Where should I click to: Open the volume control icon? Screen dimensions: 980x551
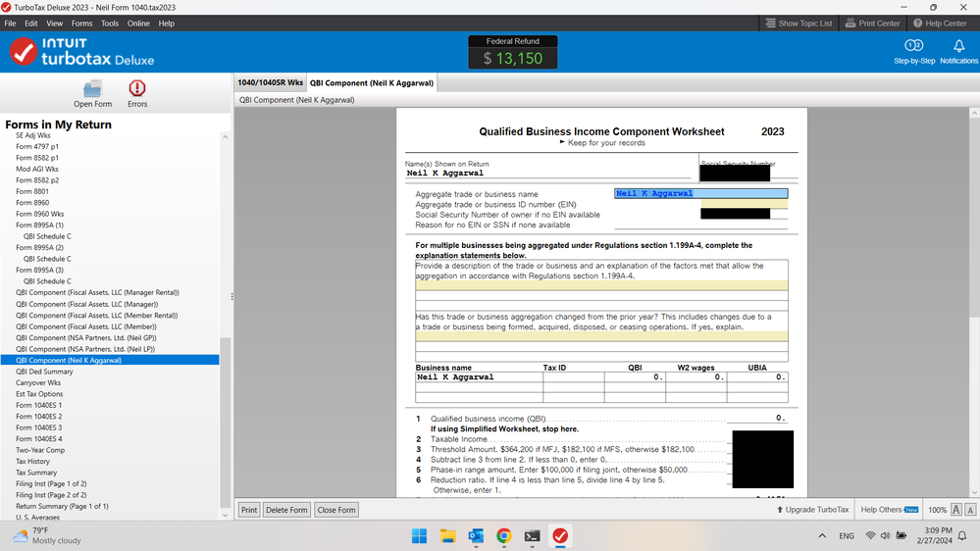[x=885, y=535]
